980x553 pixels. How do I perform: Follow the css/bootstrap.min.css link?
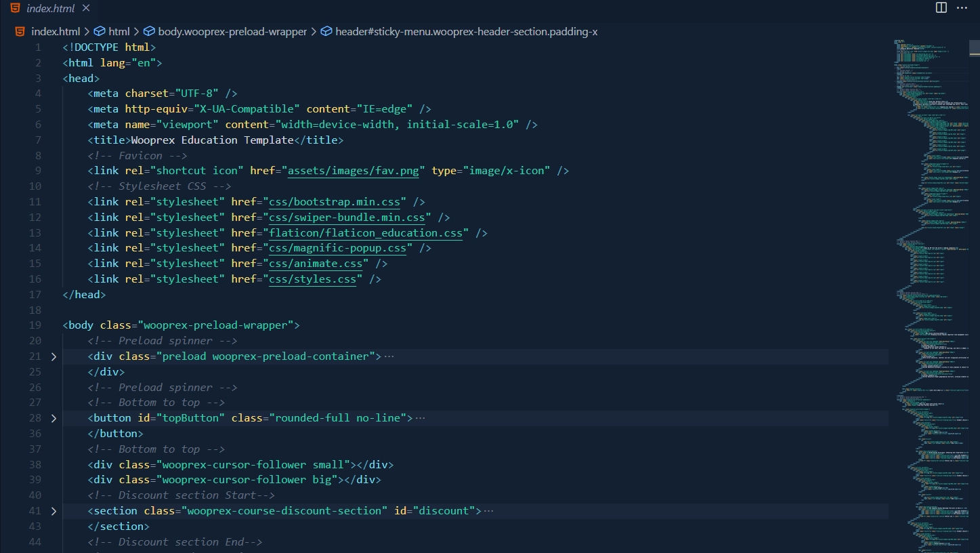pyautogui.click(x=335, y=201)
